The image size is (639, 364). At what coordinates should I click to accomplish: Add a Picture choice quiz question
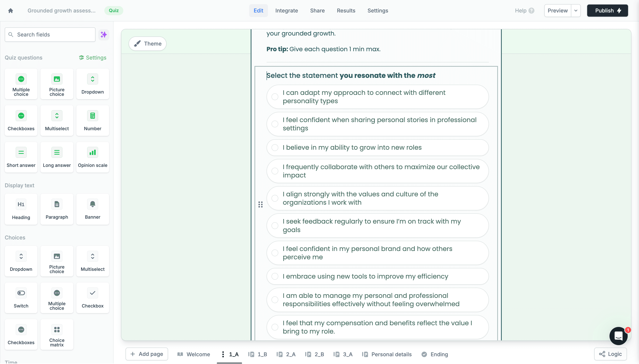57,84
